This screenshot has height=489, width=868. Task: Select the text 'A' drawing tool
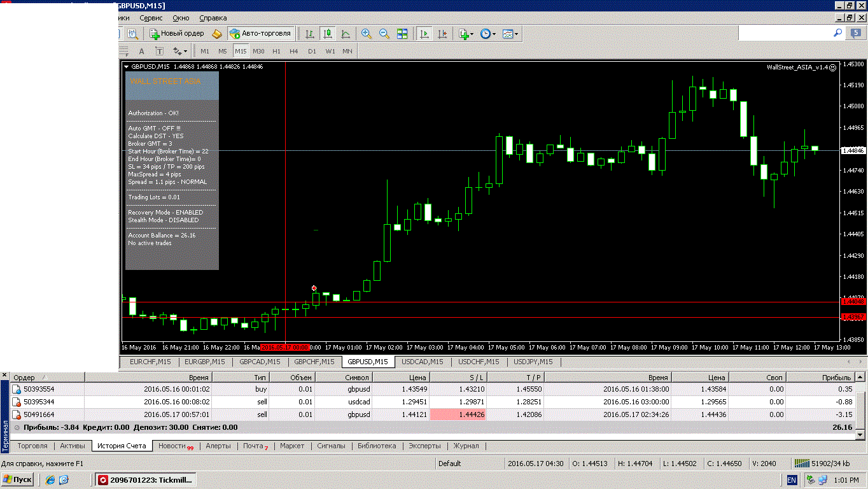(141, 51)
